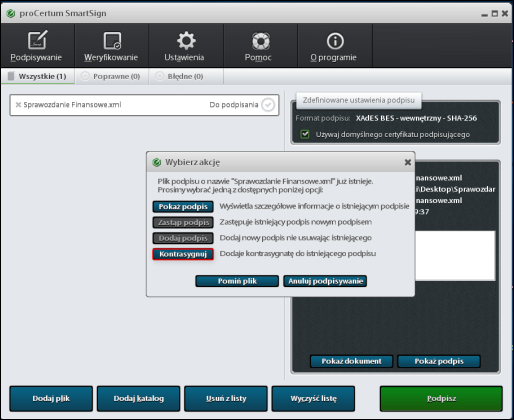514x420 pixels.
Task: Select the Sprawozdanie Finansowe.xml file row
Action: click(x=144, y=105)
